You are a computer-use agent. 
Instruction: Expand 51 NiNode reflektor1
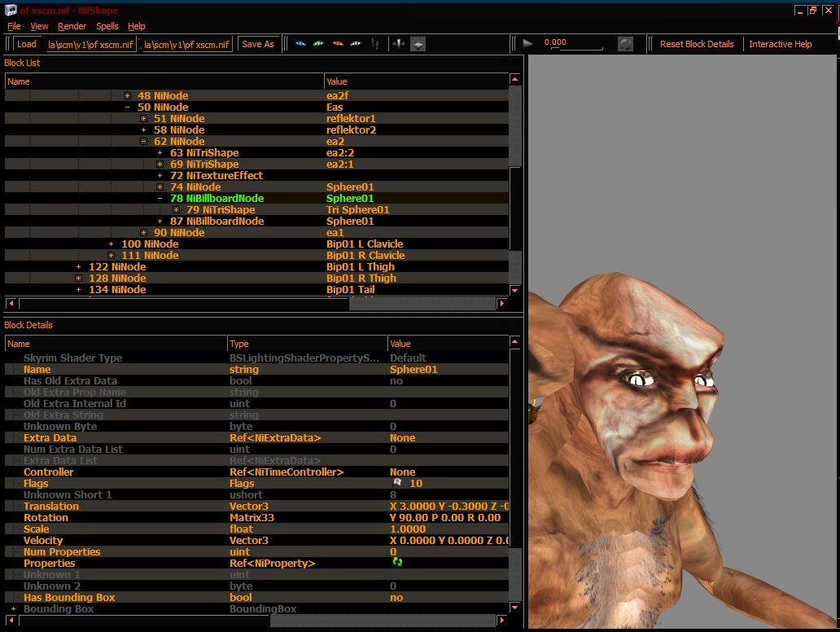143,118
